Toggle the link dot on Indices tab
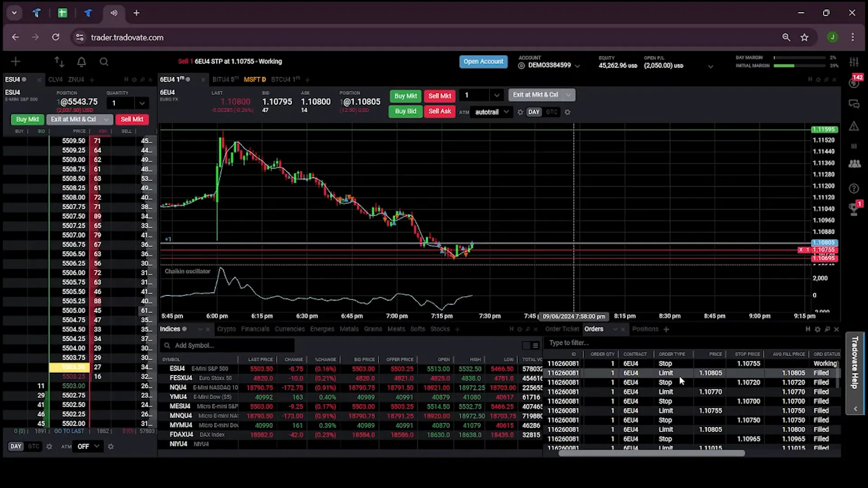The image size is (868, 488). click(184, 329)
